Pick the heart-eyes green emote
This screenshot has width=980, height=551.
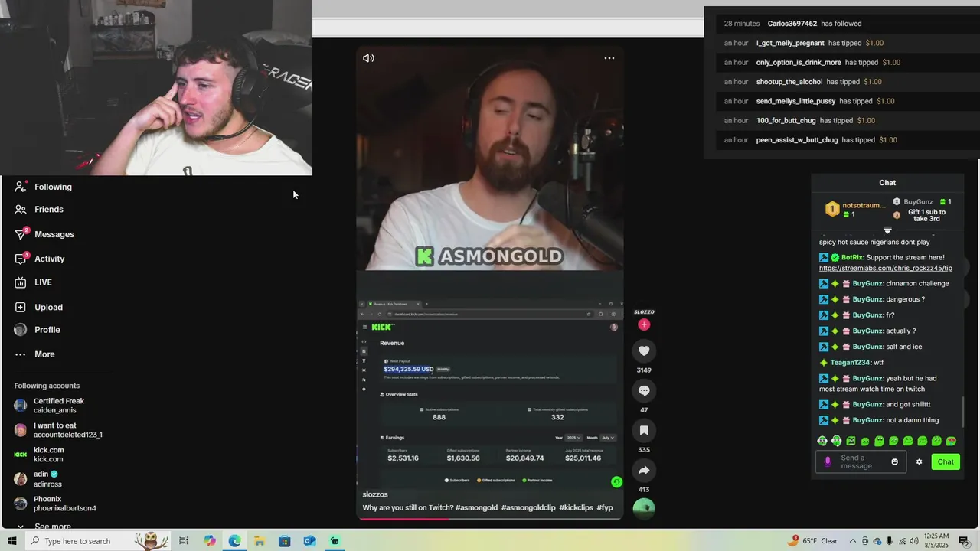(951, 442)
